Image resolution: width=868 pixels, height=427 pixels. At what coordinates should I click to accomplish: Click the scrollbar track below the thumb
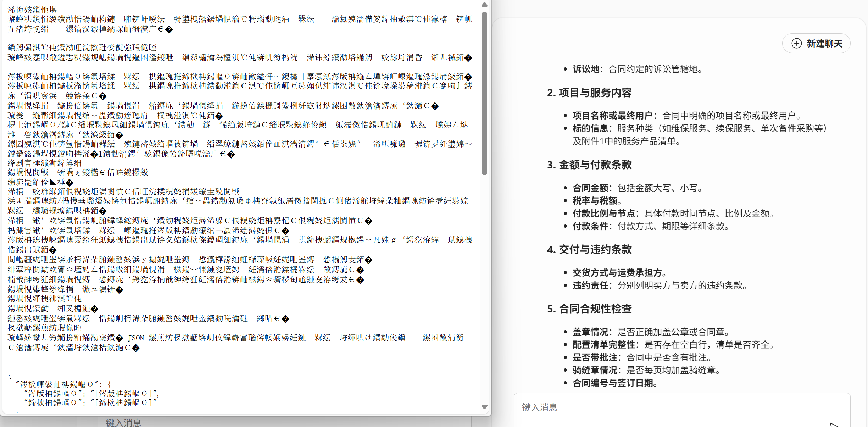coord(484,284)
